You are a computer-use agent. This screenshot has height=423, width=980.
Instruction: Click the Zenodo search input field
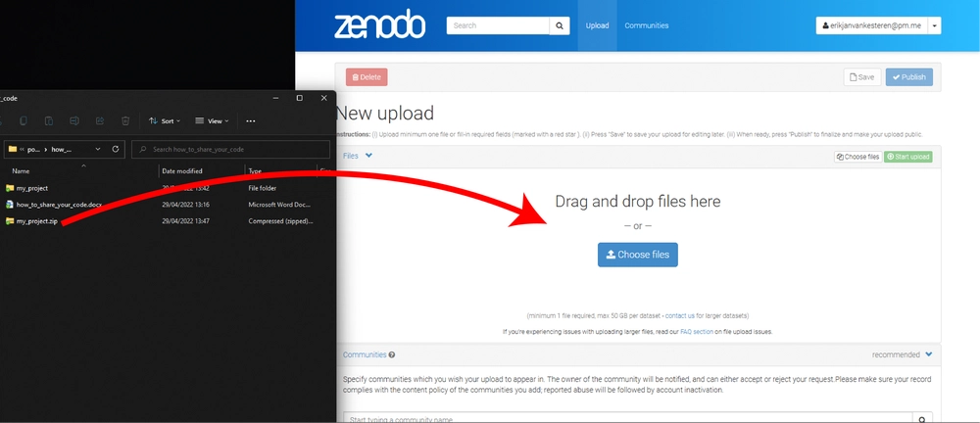click(498, 25)
